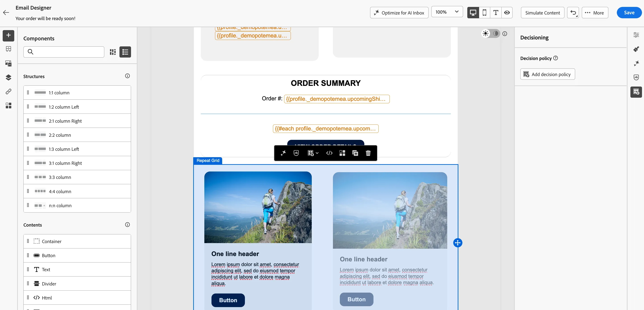Open the links icon in left rail
This screenshot has width=644, height=310.
[8, 91]
